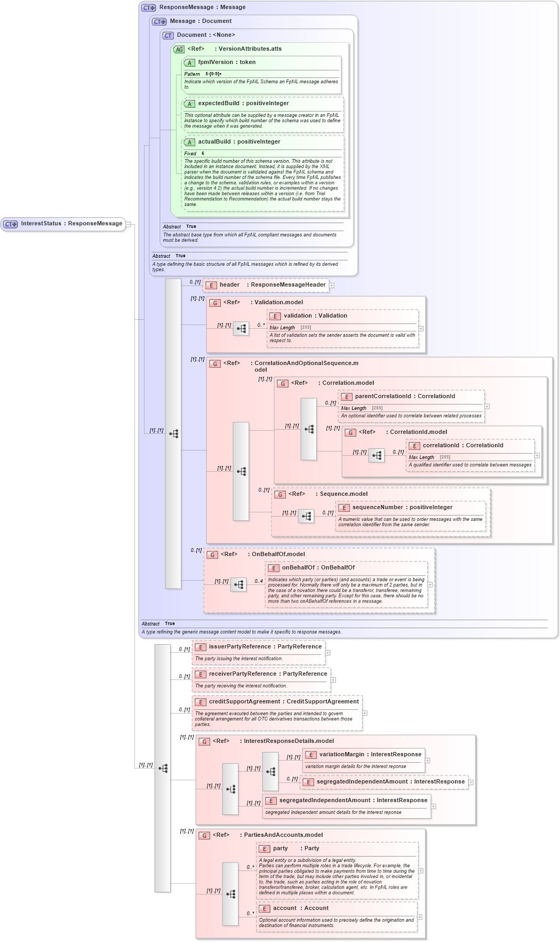Click the G icon of CorrelationId.model
Viewport: 560px width, 942px height.
[x=350, y=432]
